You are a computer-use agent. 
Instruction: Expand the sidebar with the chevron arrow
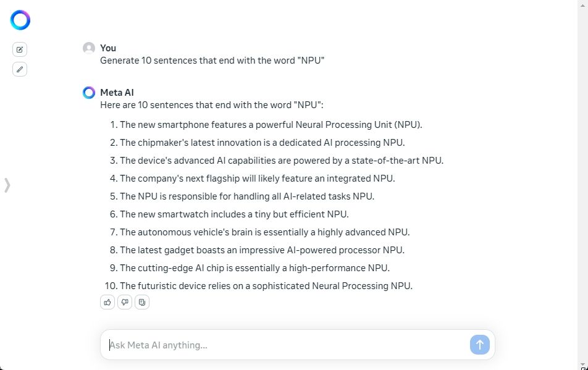[7, 185]
